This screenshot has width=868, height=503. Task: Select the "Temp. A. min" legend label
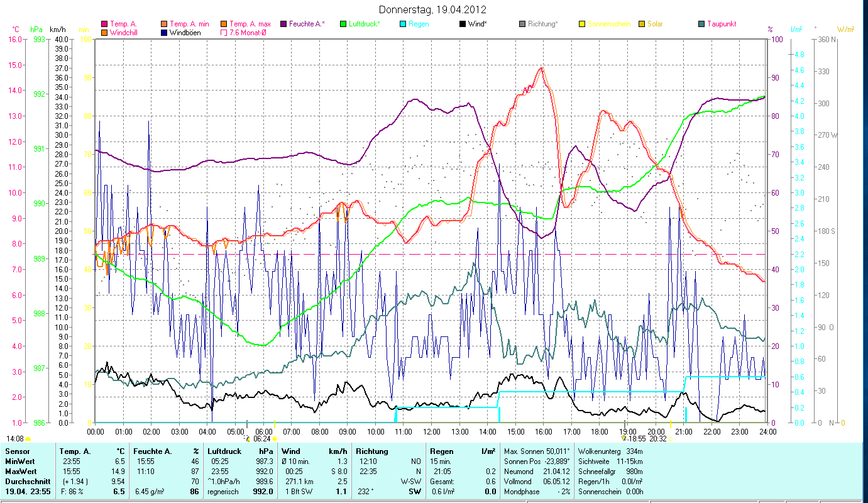click(x=189, y=25)
